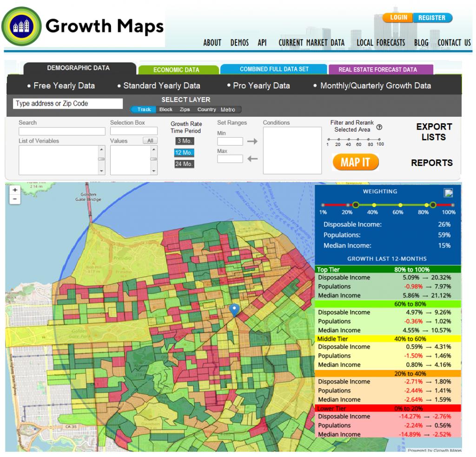Click the Powered by Growth Maps link
476x457 pixels.
(434, 450)
